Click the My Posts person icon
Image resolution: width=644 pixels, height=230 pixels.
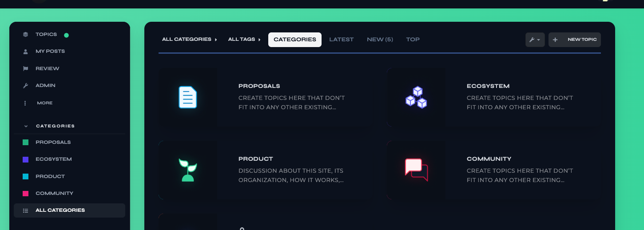point(26,52)
